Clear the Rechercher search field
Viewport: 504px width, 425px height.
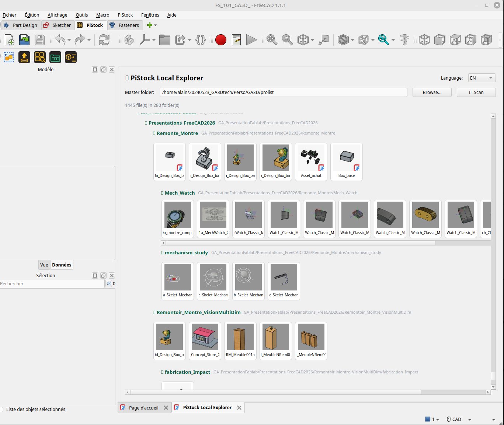109,283
